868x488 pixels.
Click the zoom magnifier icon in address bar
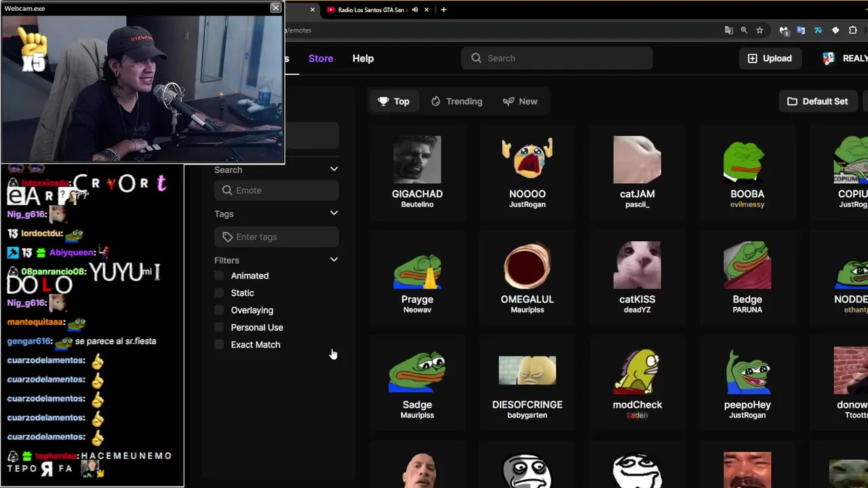tap(744, 30)
